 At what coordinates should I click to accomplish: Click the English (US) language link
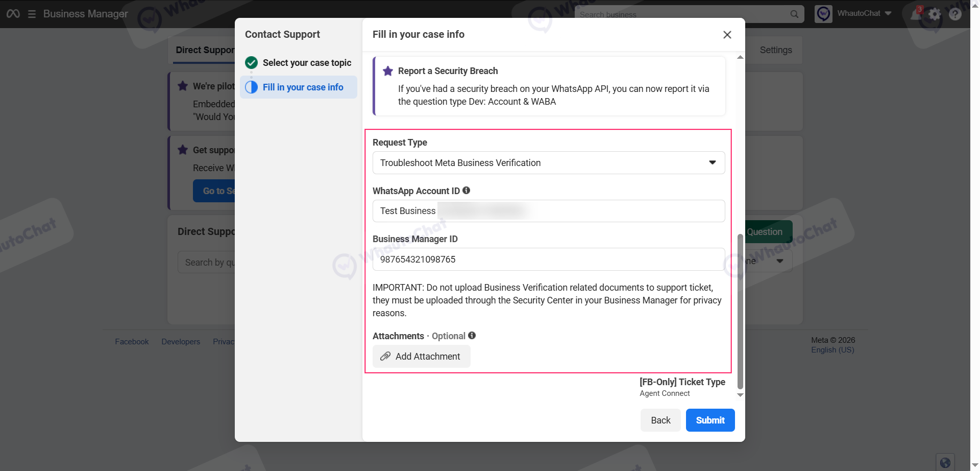[x=832, y=350]
